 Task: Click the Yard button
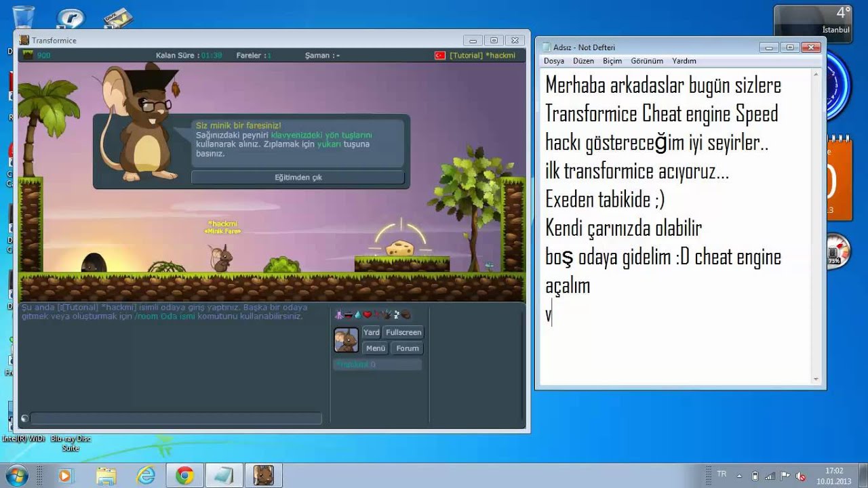(371, 332)
